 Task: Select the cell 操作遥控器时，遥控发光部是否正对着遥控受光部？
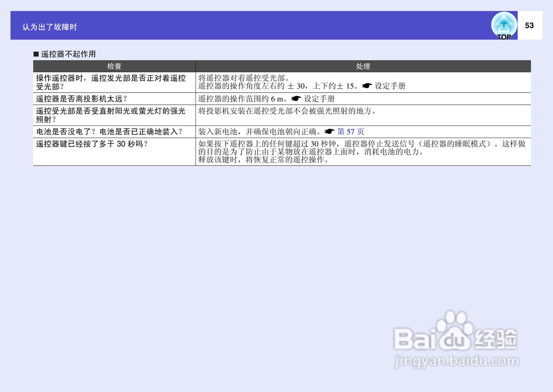coord(114,82)
